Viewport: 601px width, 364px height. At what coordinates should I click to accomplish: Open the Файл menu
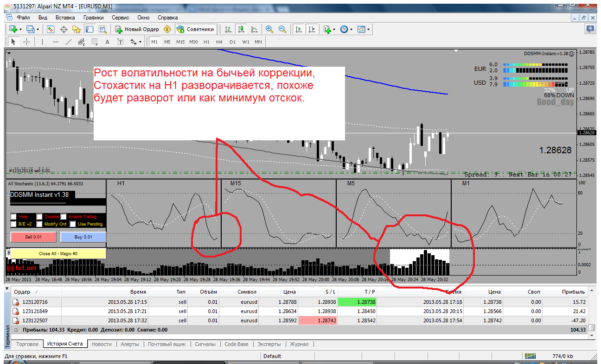[23, 17]
